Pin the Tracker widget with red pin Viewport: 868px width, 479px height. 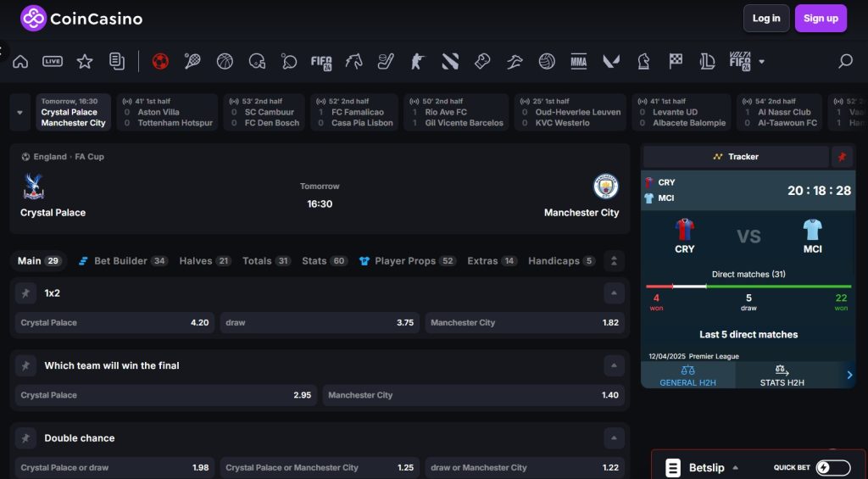[x=842, y=157]
